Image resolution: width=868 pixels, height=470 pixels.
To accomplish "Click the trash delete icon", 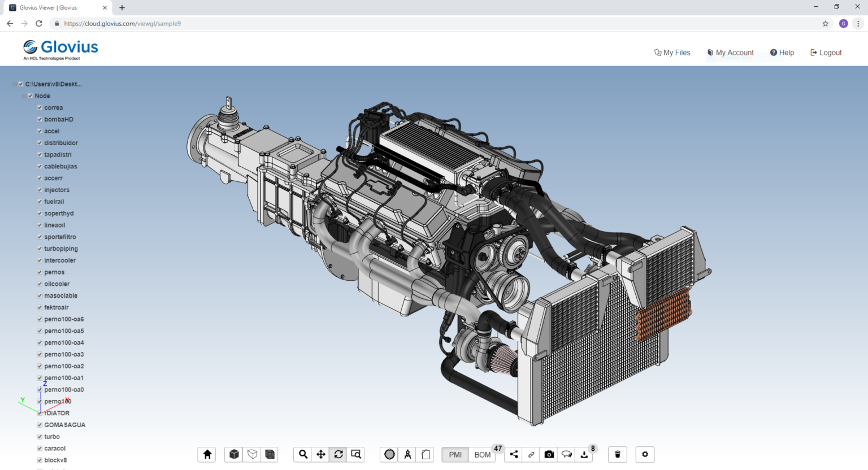I will pos(617,454).
